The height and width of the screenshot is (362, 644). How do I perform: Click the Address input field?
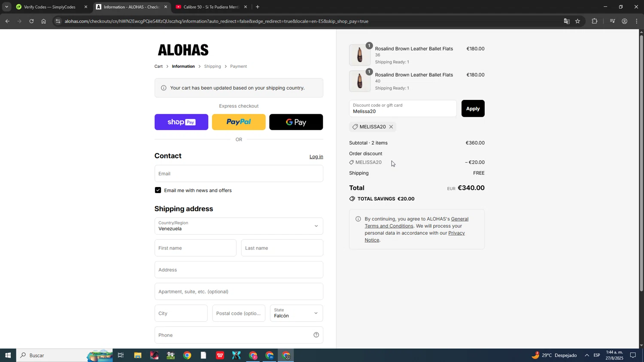pos(239,270)
